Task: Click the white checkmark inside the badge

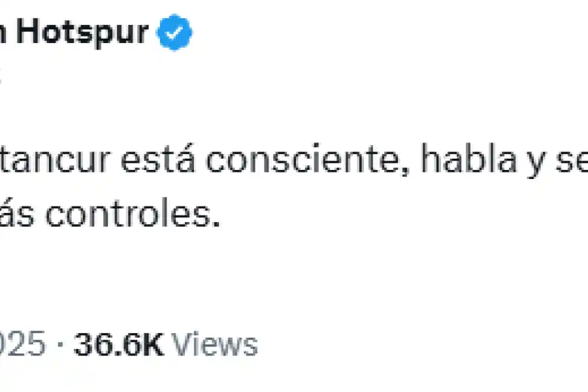Action: pos(174,33)
